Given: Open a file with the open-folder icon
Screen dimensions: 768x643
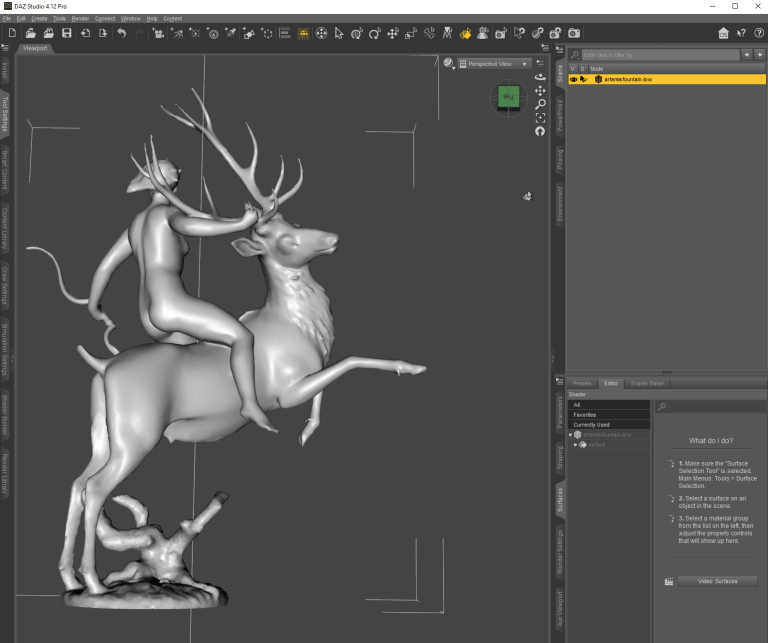Looking at the screenshot, I should 30,33.
